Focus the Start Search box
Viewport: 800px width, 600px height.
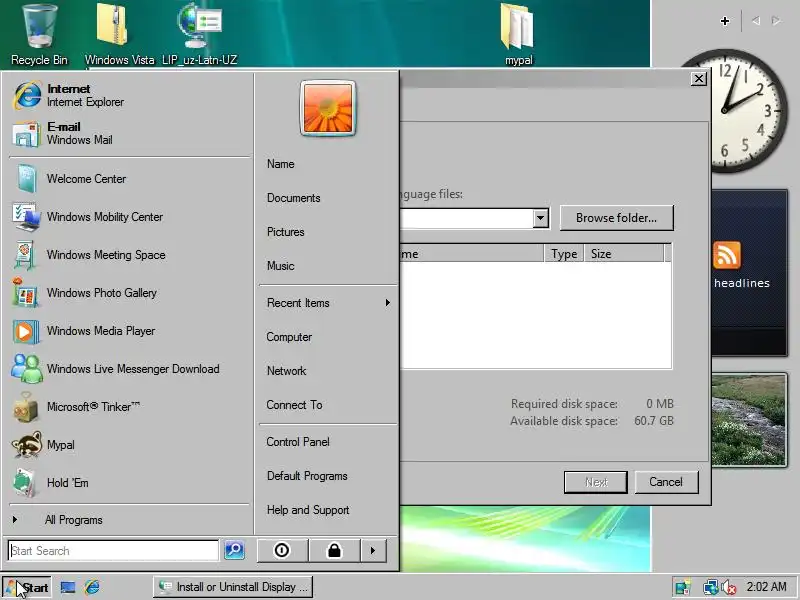click(113, 551)
